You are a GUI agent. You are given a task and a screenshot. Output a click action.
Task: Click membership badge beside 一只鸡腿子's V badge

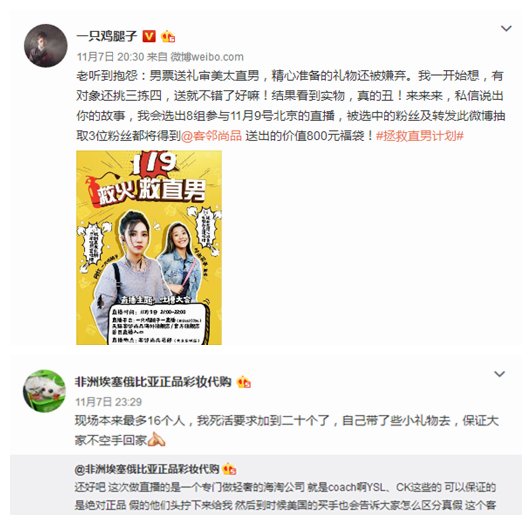point(168,36)
